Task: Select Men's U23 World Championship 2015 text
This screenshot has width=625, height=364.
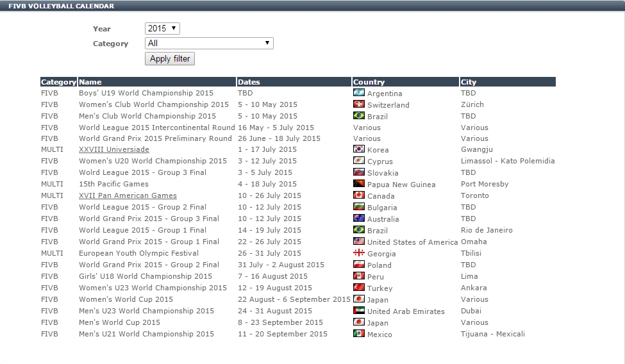Action: 146,311
